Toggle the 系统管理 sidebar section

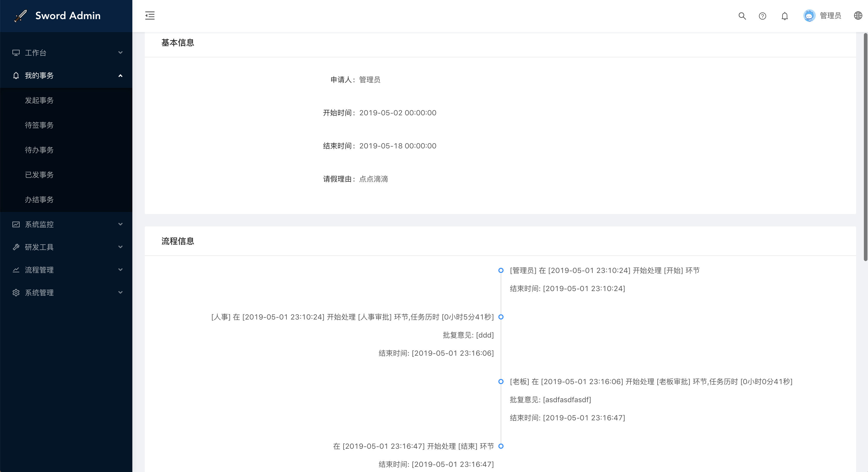point(66,292)
